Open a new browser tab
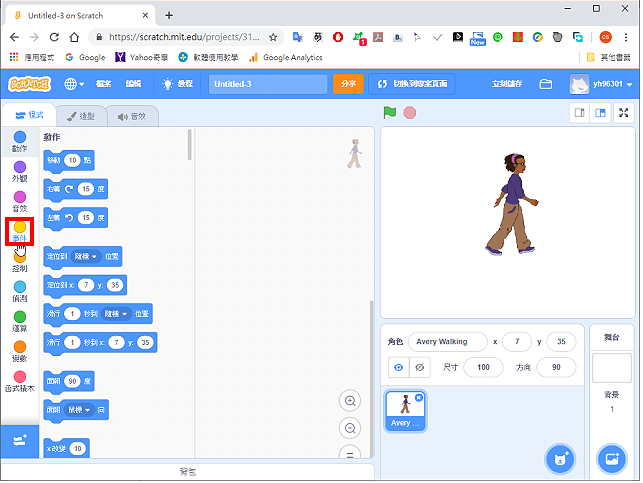This screenshot has width=643, height=483. coord(169,16)
